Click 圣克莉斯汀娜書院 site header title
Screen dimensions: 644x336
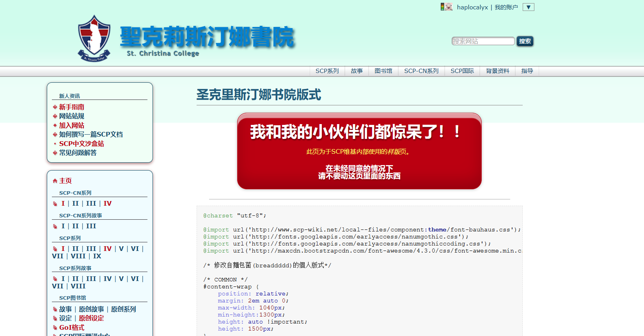click(207, 37)
